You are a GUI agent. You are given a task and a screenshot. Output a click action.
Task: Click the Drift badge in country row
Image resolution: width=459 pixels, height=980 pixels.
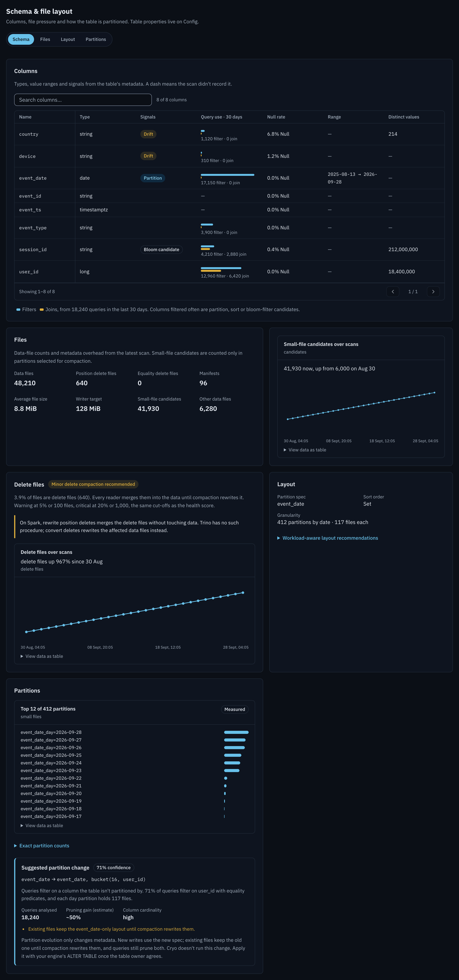pyautogui.click(x=148, y=134)
